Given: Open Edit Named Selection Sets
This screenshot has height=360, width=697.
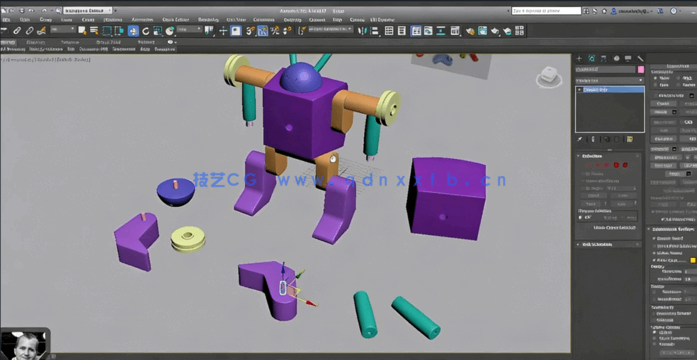Looking at the screenshot, I should 302,31.
